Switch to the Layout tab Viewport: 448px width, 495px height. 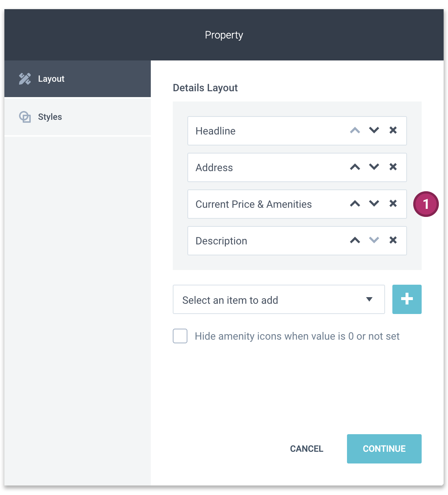[x=78, y=79]
